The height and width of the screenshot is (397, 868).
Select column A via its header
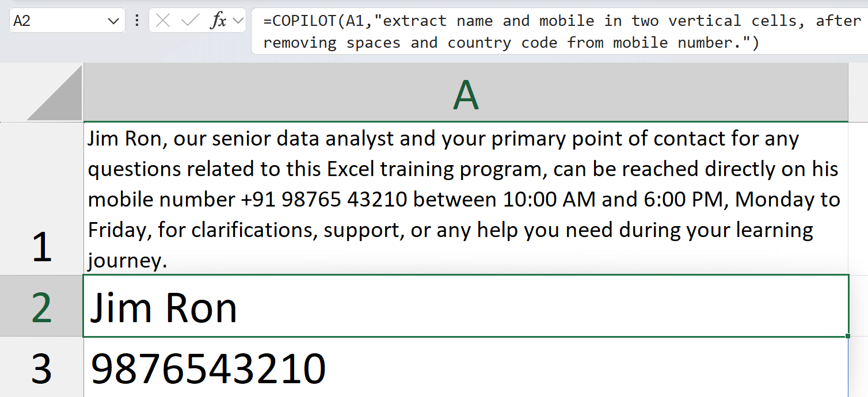pos(465,95)
